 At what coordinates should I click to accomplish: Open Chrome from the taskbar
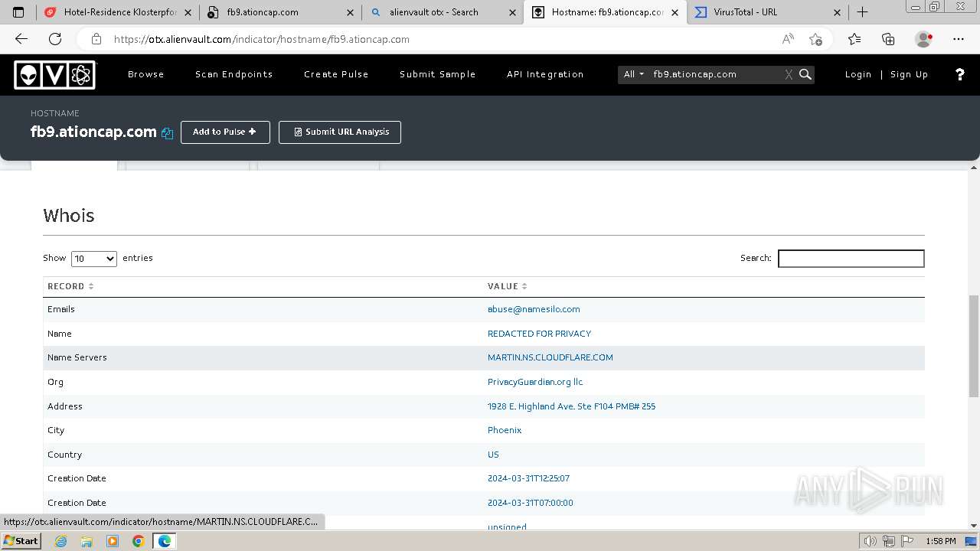click(138, 541)
